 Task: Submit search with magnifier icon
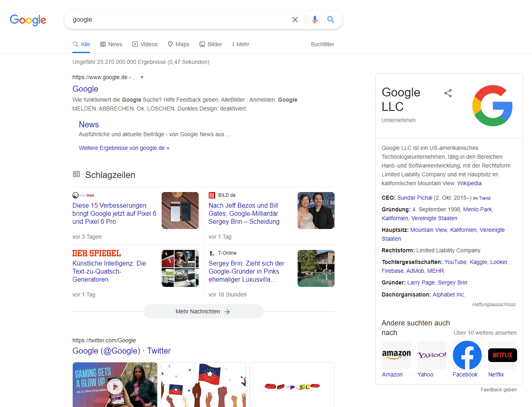[x=331, y=20]
